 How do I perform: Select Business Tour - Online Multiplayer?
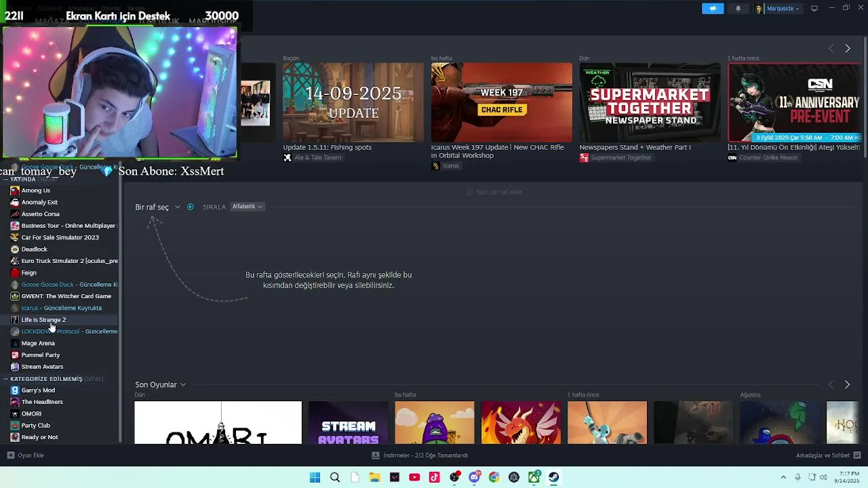[x=68, y=226]
